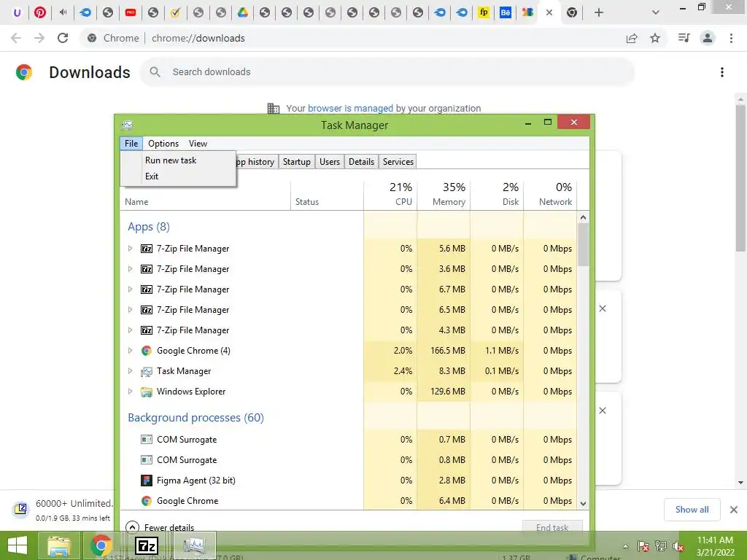Expand the 7-Zip row using 3.6 MB
This screenshot has width=747, height=560.
(x=130, y=268)
